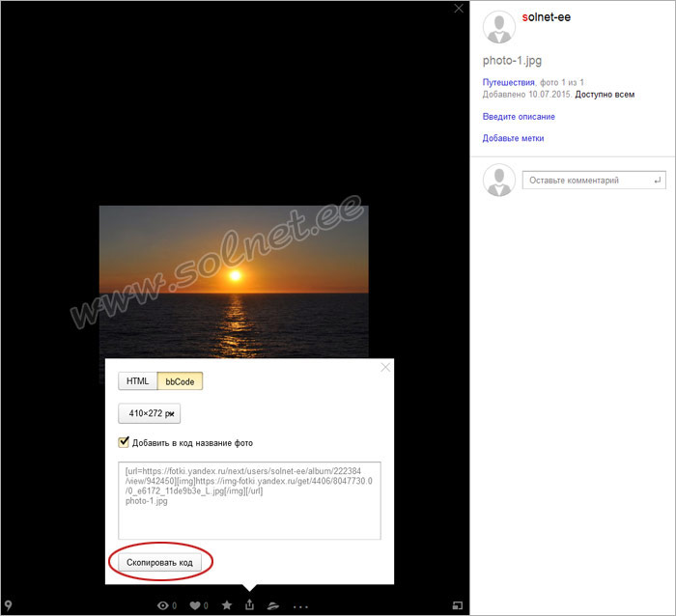Viewport: 676px width, 616px height.
Task: Click the fullscreen icon at bottom right
Action: pyautogui.click(x=458, y=605)
